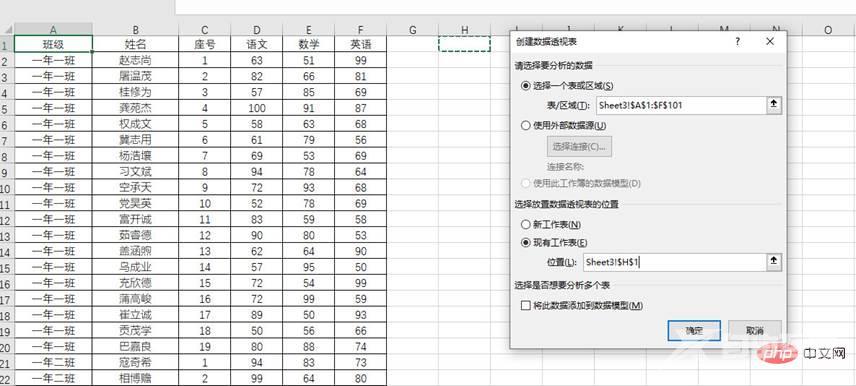Viewport: 856px width, 386px height.
Task: Select 'Select a table or range' option
Action: click(567, 86)
